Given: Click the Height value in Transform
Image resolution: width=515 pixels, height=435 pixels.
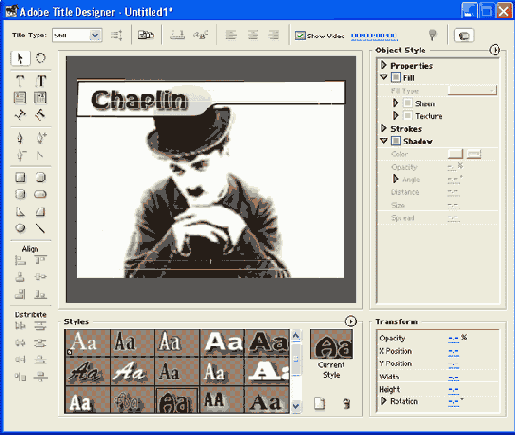Looking at the screenshot, I should pyautogui.click(x=453, y=390).
